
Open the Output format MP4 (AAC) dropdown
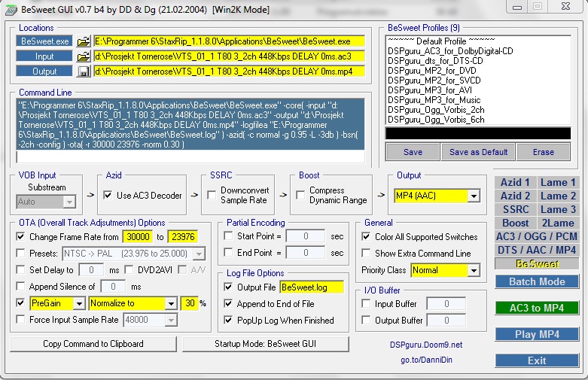pyautogui.click(x=474, y=196)
